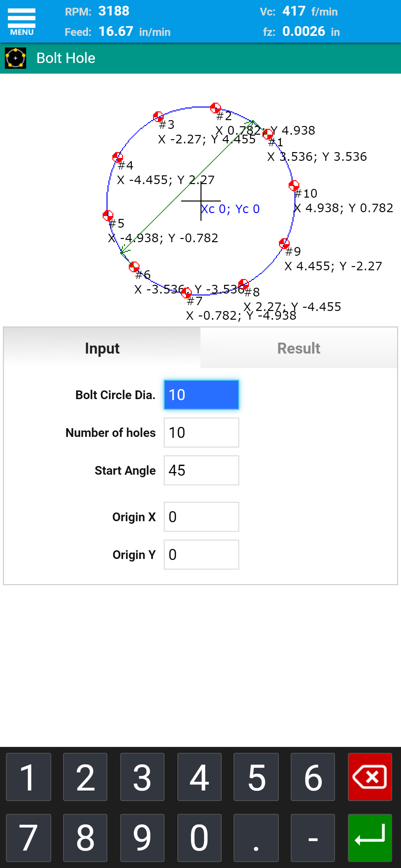Switch to the Result tab
The height and width of the screenshot is (868, 401).
299,348
